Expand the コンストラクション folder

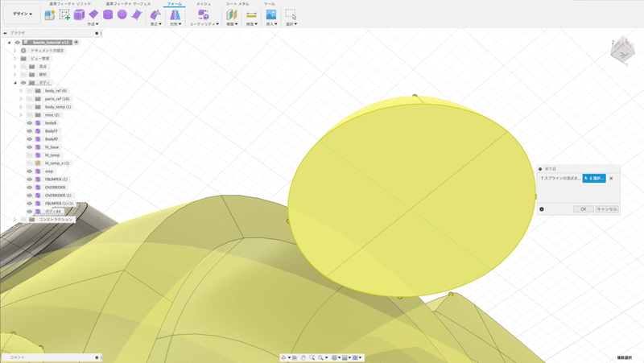(15, 219)
